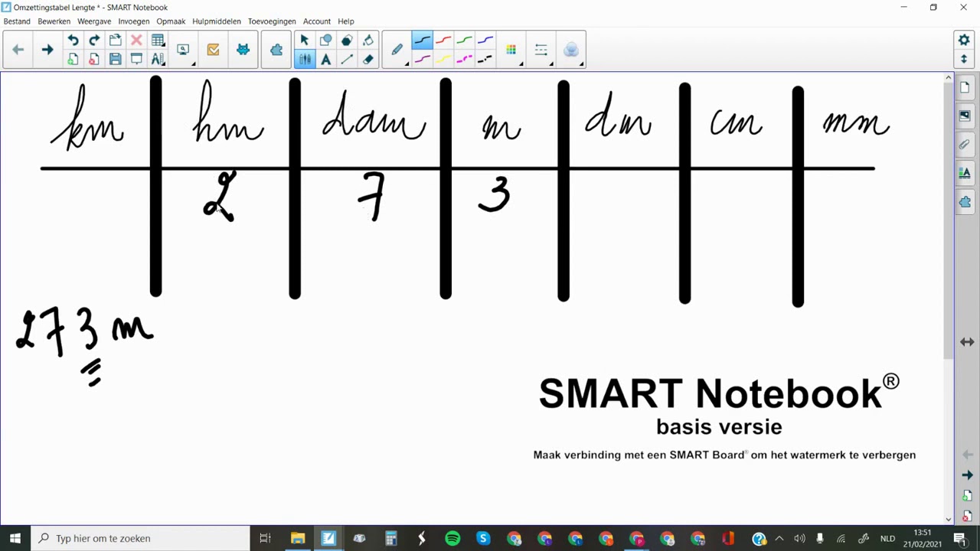This screenshot has width=980, height=551.
Task: Open add-ons with the puzzle piece in toolbar
Action: (x=276, y=50)
